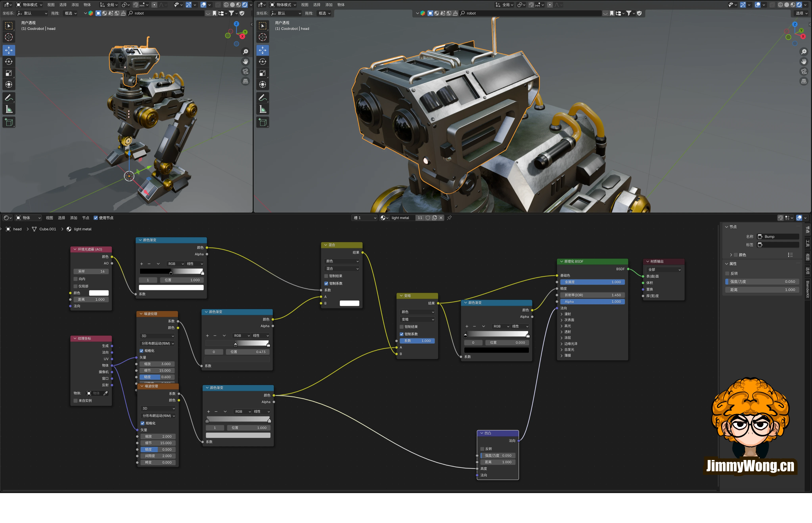Viewport: 812px width, 523px height.
Task: Click the head breadcrumb in node editor
Action: tap(17, 229)
